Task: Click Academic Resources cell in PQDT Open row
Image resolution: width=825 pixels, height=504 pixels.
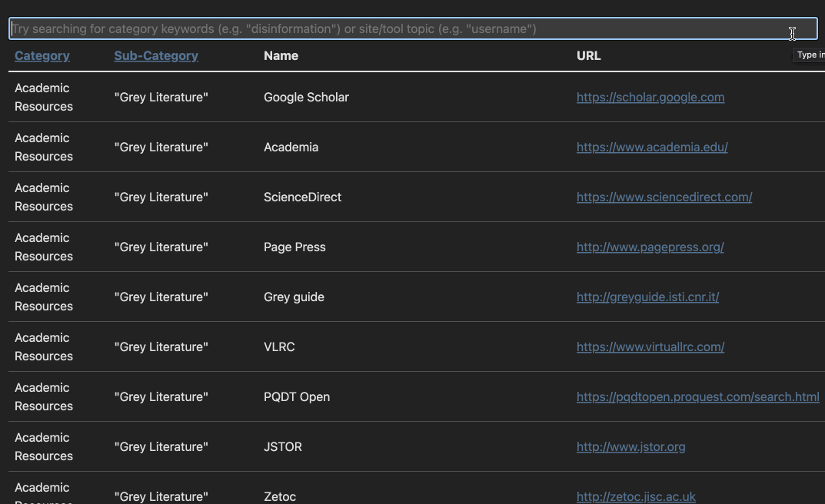Action: point(44,396)
